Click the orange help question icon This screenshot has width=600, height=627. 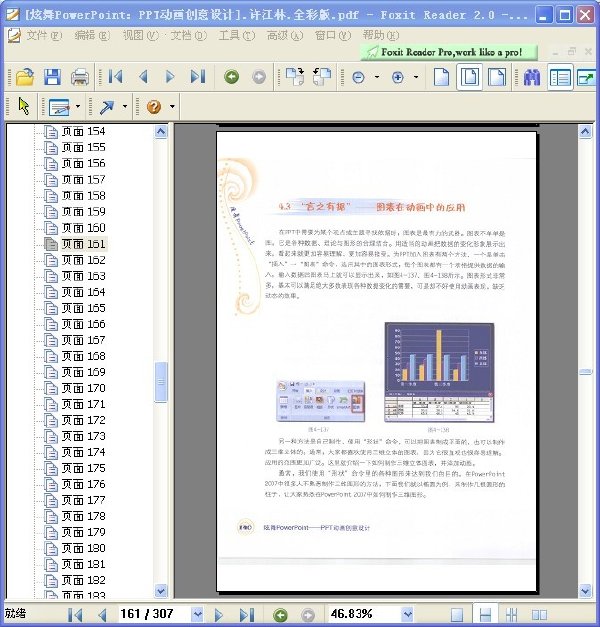(x=154, y=107)
